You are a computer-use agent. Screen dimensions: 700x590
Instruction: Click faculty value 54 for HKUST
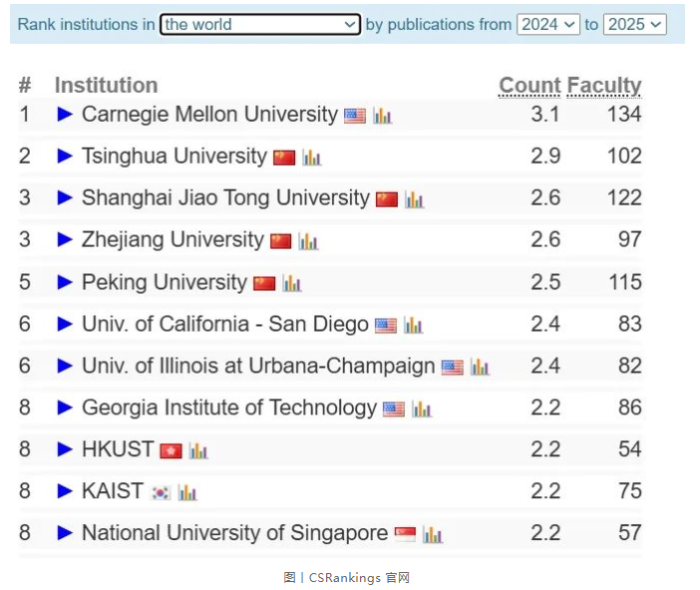click(x=630, y=449)
